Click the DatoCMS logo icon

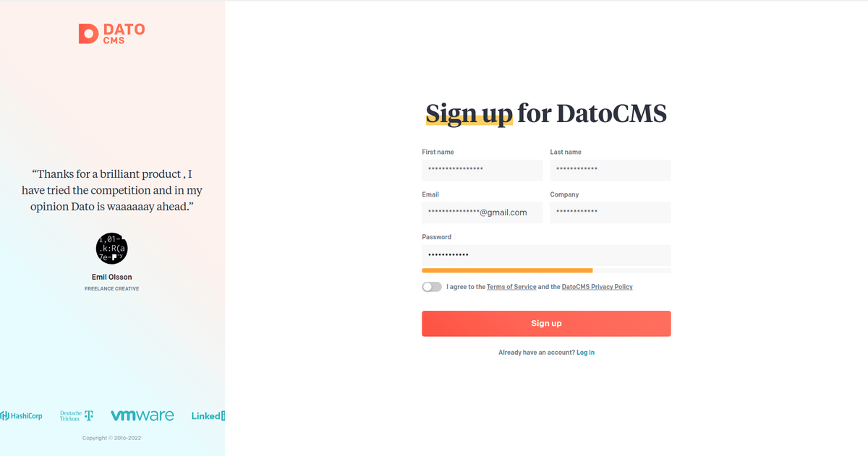88,33
